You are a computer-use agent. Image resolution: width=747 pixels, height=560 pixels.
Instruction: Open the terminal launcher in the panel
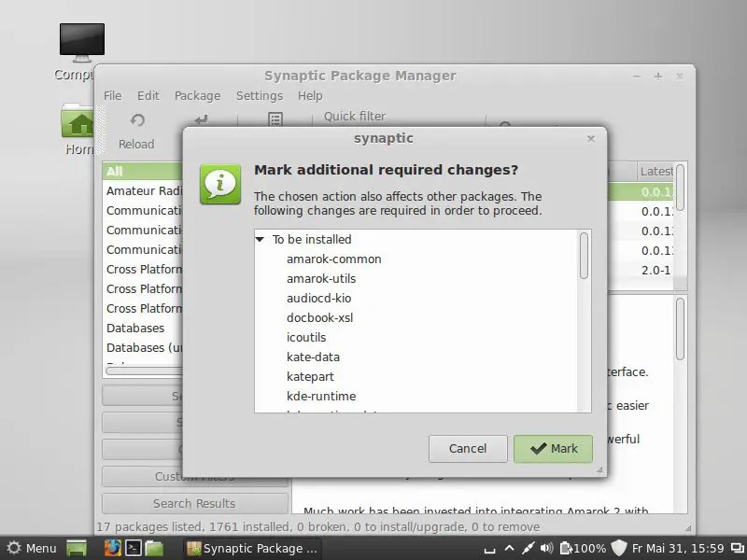click(x=134, y=548)
